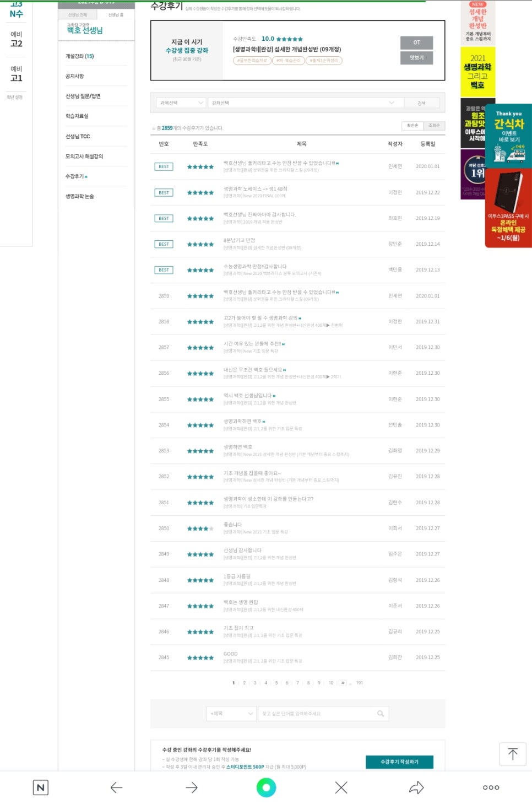Click the 수강후기 작성하기 button
The image size is (532, 804).
(399, 762)
